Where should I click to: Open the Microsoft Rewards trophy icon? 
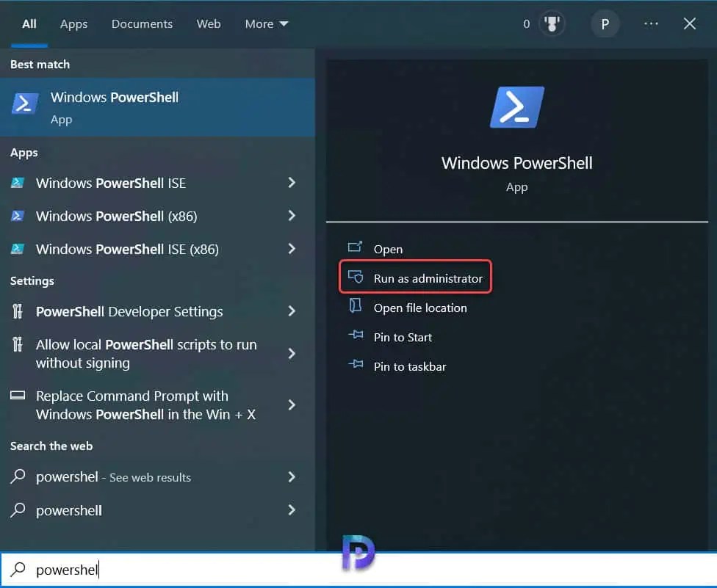point(552,23)
